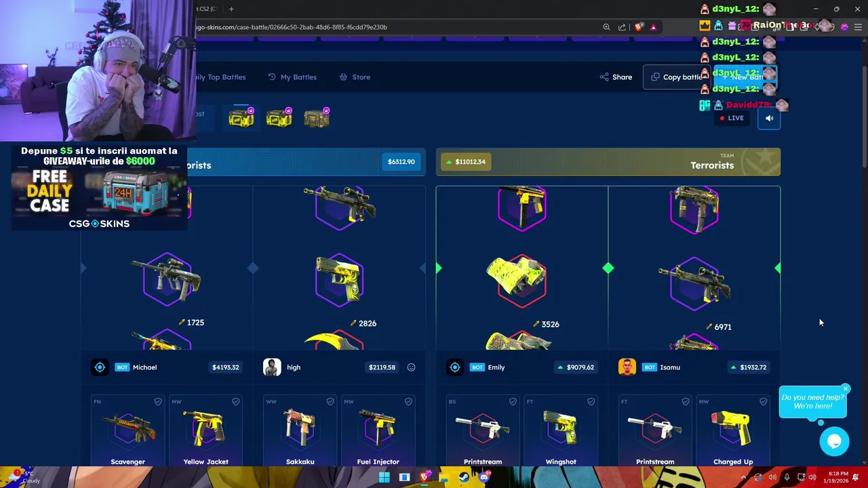Create a New Battle
This screenshot has width=868, height=488.
coord(746,77)
